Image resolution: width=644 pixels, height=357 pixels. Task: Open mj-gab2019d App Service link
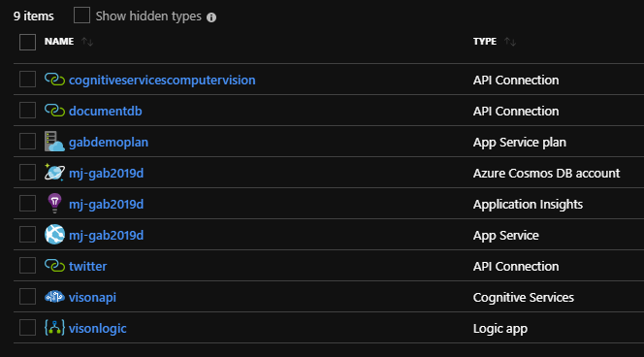coord(107,236)
